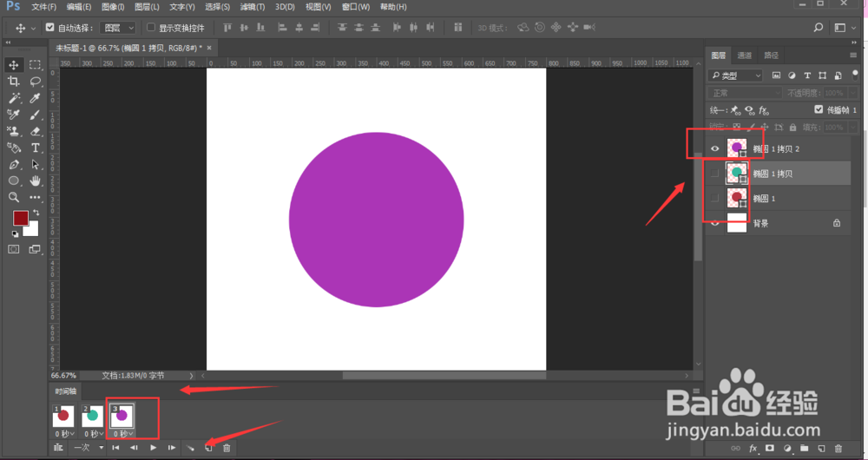868x460 pixels.
Task: Delete layer with trash icon
Action: tap(838, 449)
